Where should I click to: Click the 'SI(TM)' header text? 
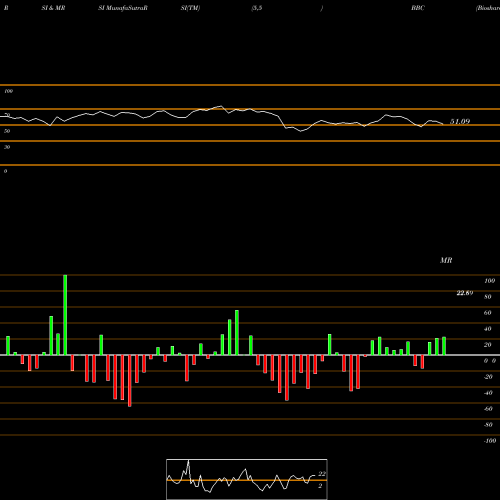[x=190, y=8]
